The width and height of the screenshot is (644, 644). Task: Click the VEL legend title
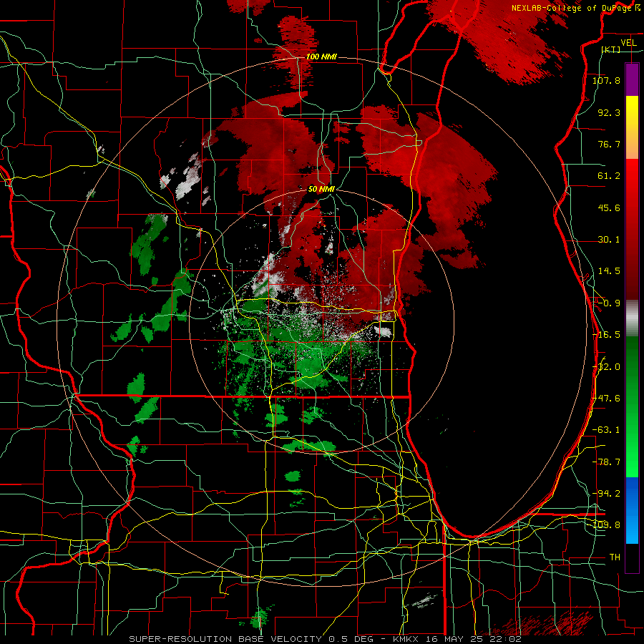click(628, 43)
